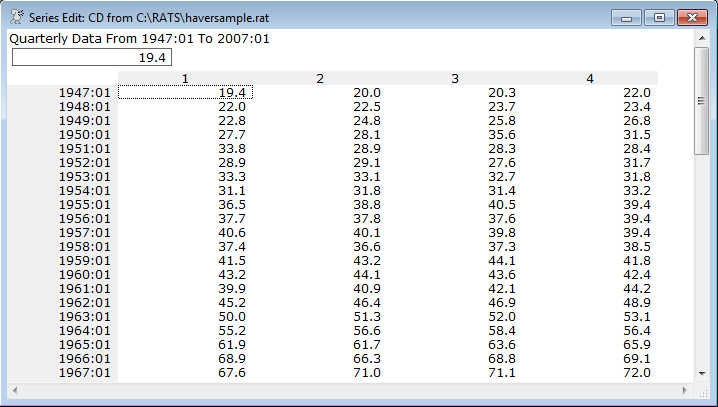Select column header 4
The width and height of the screenshot is (718, 407).
[x=590, y=78]
